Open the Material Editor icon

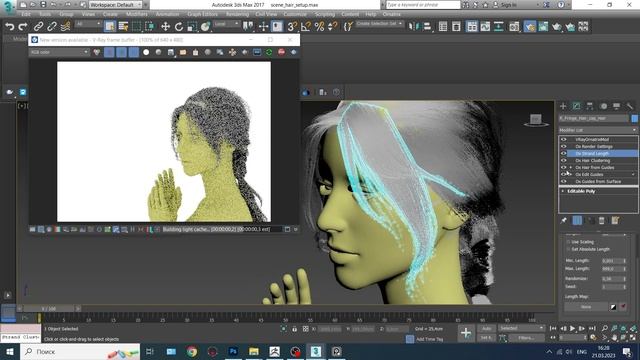514,27
